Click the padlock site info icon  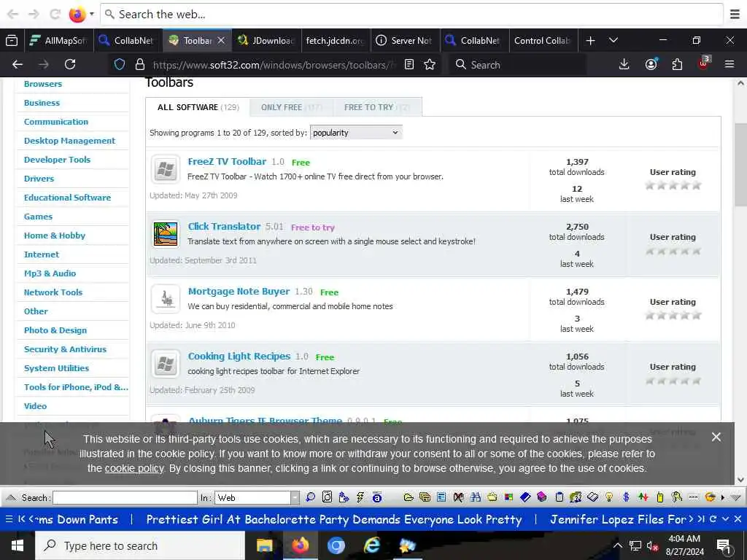[139, 64]
